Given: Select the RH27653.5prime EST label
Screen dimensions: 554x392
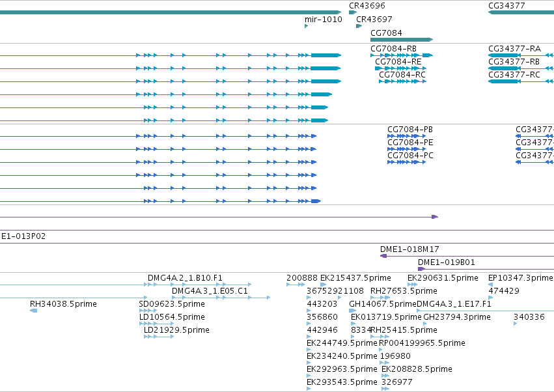Looking at the screenshot, I should pos(404,291).
